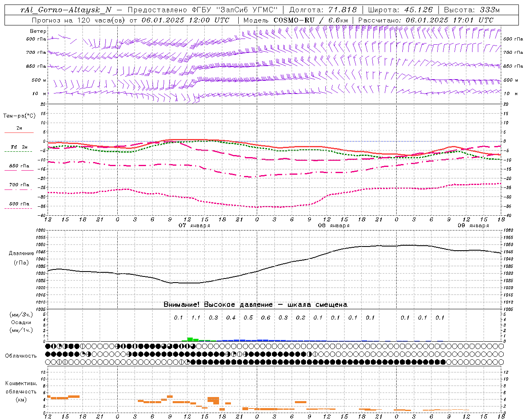Click forecast start time 06.01.2025 12:00 UTC
Image resolution: width=525 pixels, height=420 pixels.
pyautogui.click(x=185, y=20)
